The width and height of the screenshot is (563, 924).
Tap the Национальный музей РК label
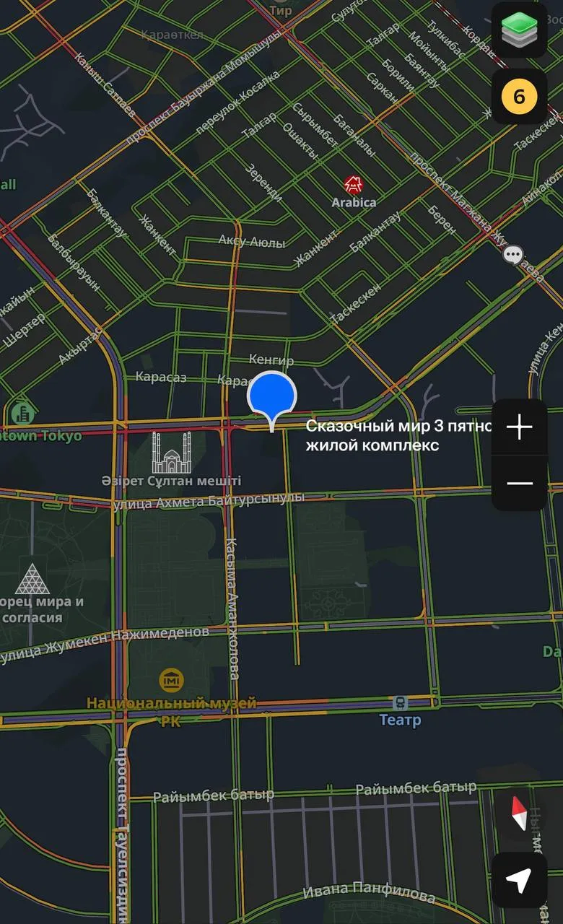point(172,710)
